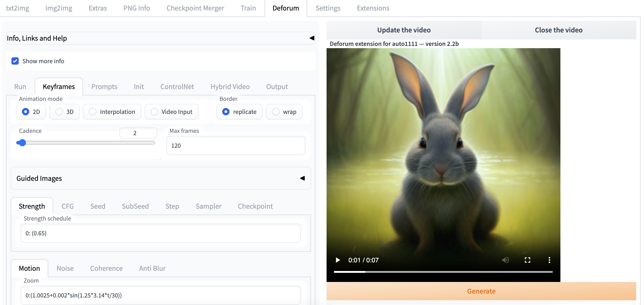Switch to the Noise tab
The image size is (644, 305).
tap(65, 268)
